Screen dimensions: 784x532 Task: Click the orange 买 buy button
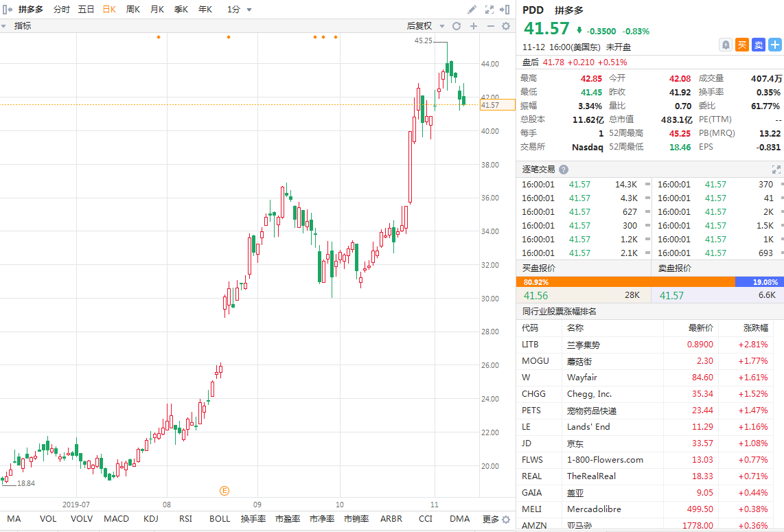[x=742, y=45]
